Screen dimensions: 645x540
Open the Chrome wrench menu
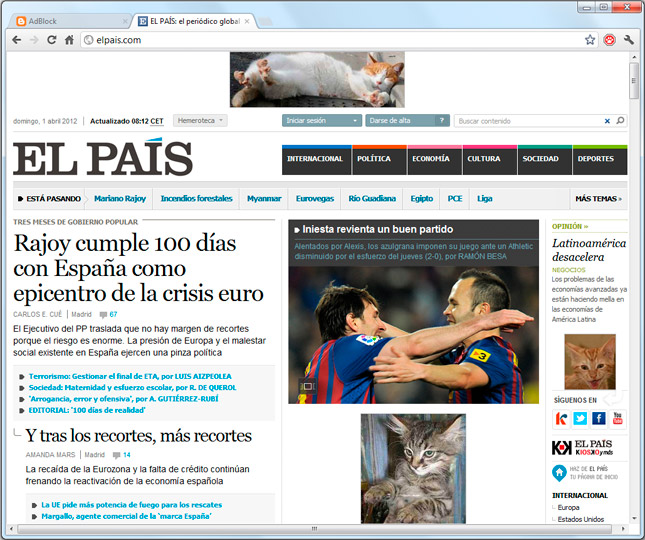(629, 40)
